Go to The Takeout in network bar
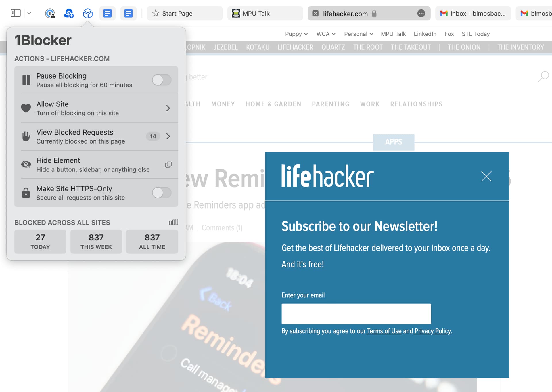Image resolution: width=552 pixels, height=392 pixels. pyautogui.click(x=411, y=47)
